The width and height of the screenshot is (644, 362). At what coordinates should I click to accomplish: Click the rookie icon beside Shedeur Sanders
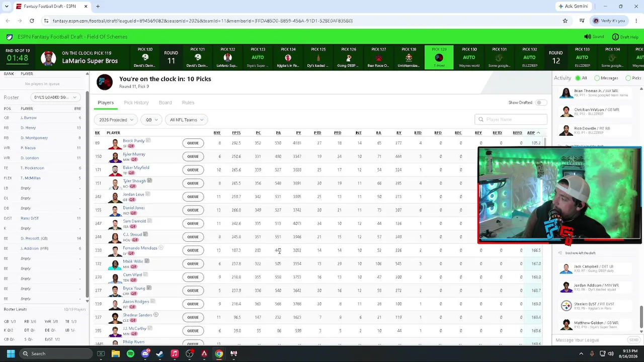coord(156,315)
